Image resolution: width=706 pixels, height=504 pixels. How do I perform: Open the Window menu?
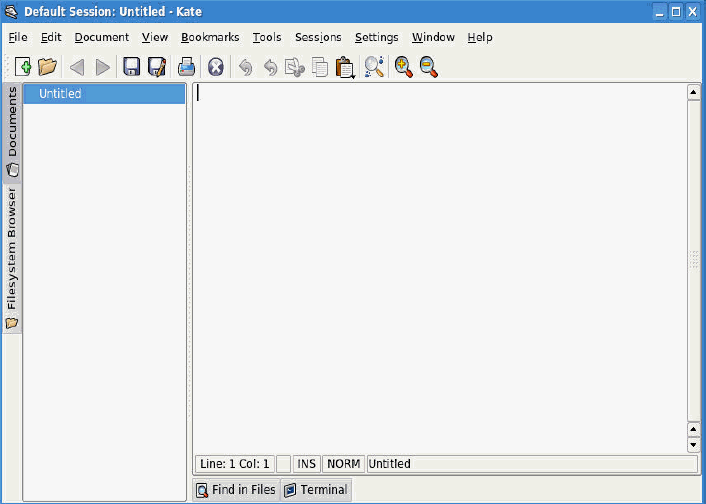click(433, 37)
